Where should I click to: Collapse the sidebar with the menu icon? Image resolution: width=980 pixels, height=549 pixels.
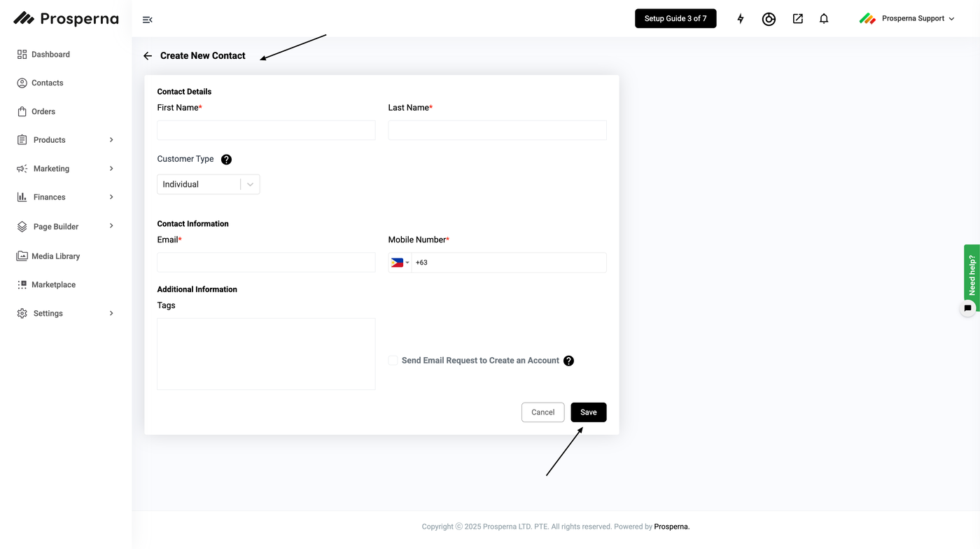(148, 20)
